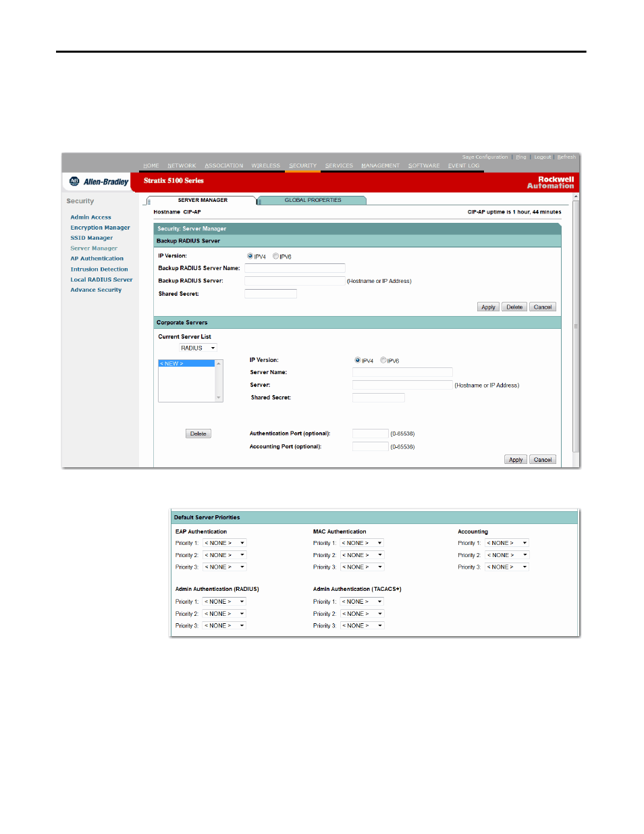Image resolution: width=644 pixels, height=834 pixels.
Task: Open SSID Manager in sidebar
Action: pyautogui.click(x=91, y=238)
